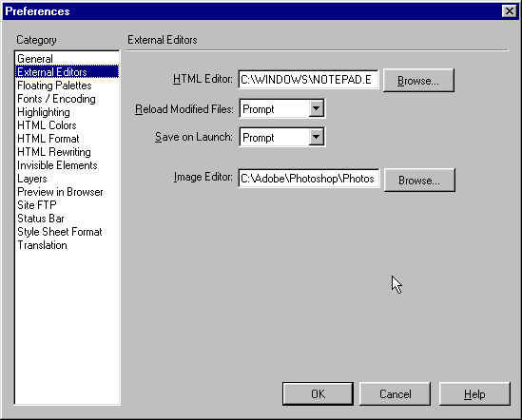Viewport: 522px width, 420px height.
Task: Confirm preferences with the OK button
Action: pos(318,393)
